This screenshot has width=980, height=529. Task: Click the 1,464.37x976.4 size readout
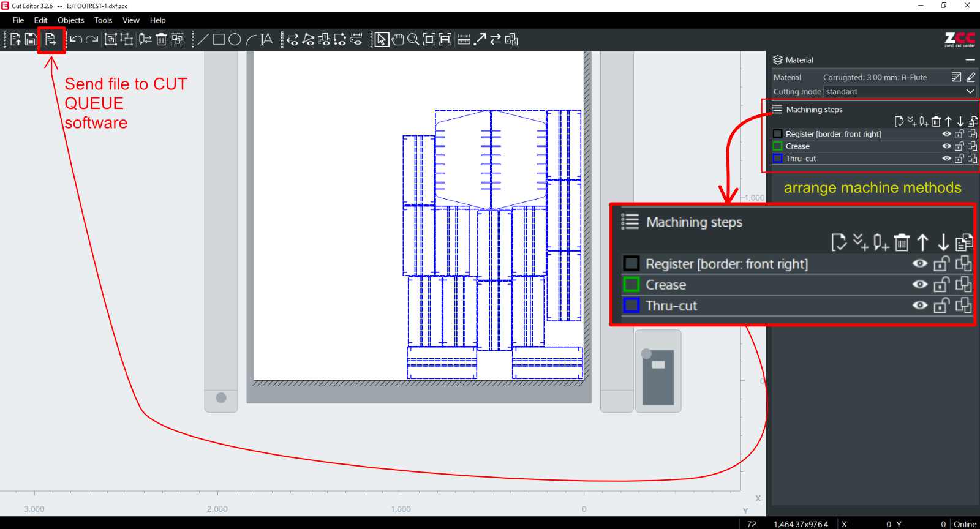pyautogui.click(x=801, y=524)
